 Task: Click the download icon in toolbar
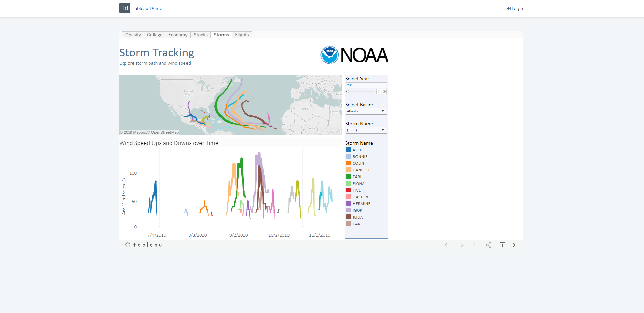pyautogui.click(x=502, y=245)
